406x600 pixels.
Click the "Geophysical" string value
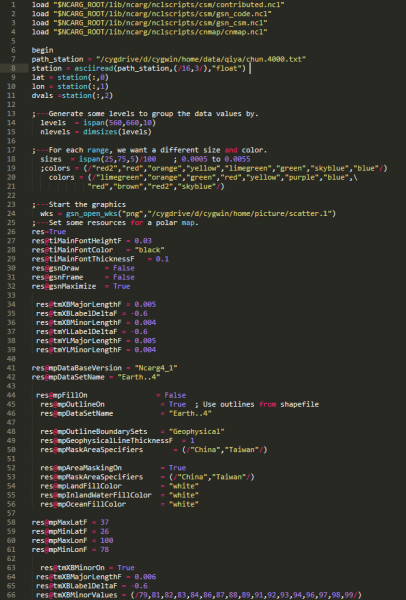pos(197,431)
